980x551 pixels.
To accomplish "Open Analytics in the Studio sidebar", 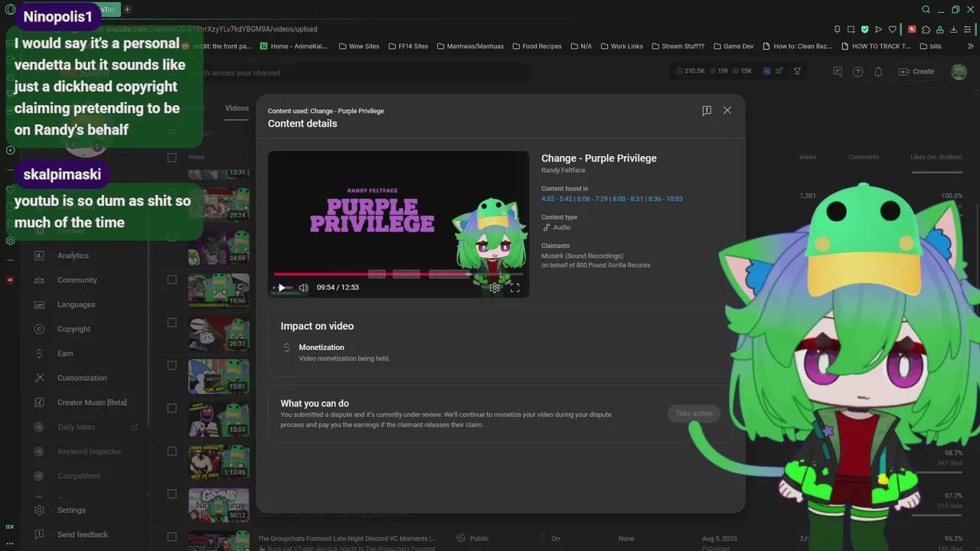I will 73,256.
